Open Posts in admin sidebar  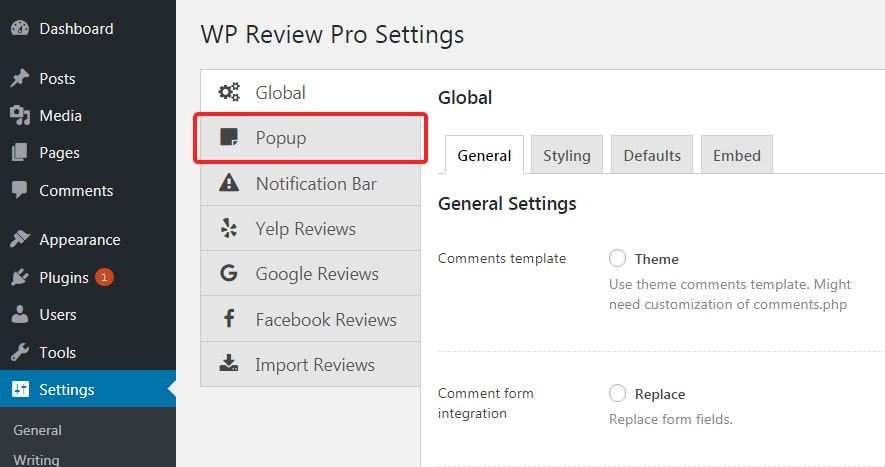(x=88, y=78)
